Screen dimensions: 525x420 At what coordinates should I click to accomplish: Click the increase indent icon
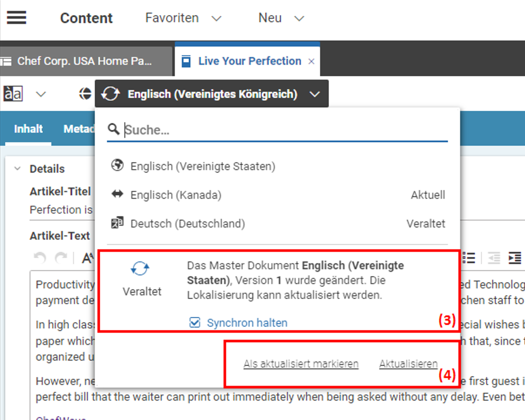[514, 258]
